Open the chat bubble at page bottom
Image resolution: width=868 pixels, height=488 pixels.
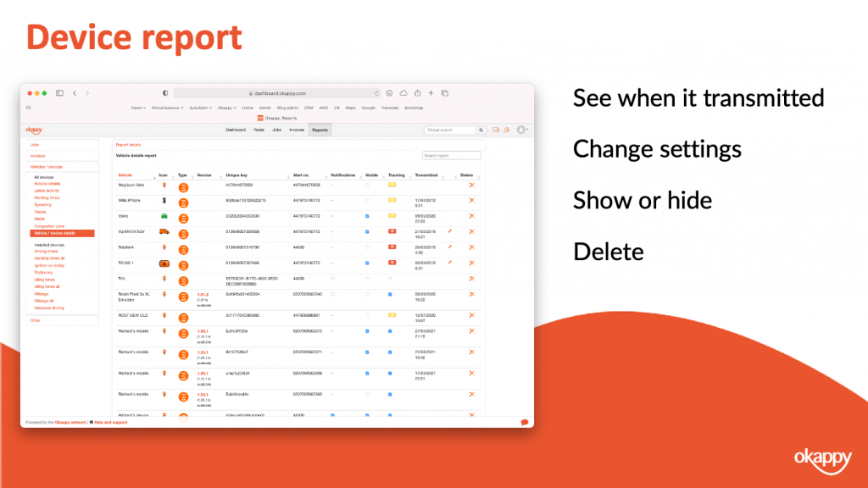click(x=524, y=422)
